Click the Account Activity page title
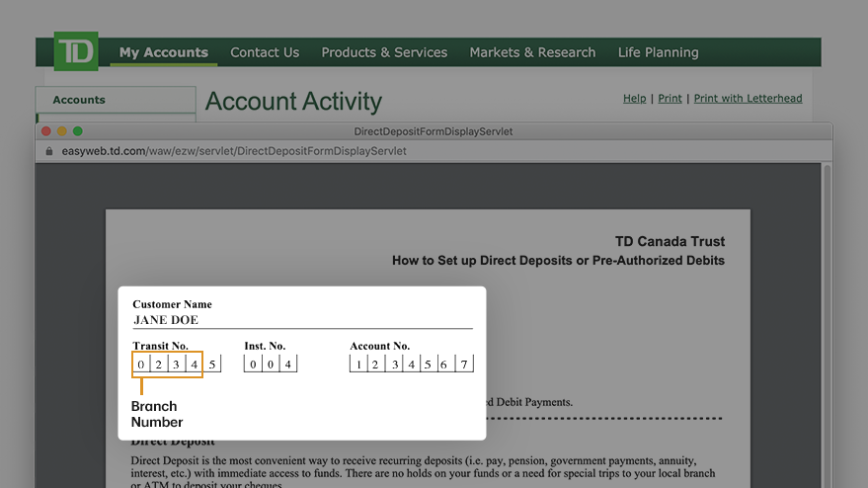This screenshot has height=488, width=868. 293,102
